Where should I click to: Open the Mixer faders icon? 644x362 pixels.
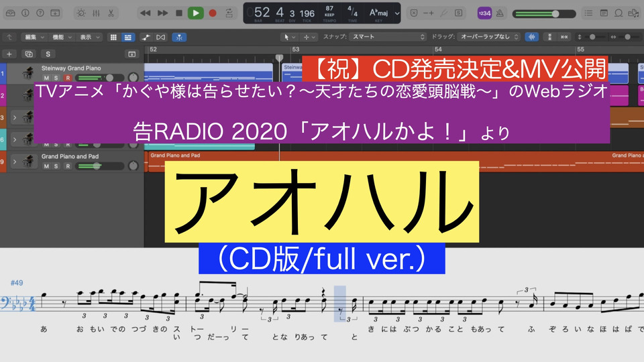[96, 13]
